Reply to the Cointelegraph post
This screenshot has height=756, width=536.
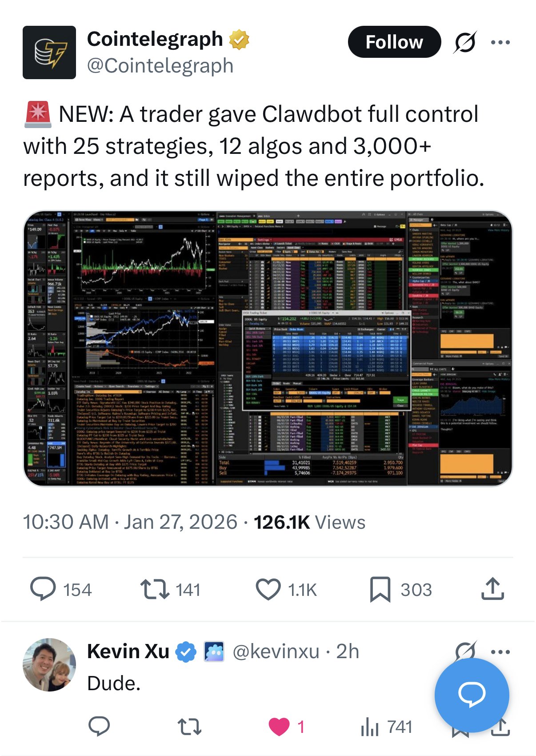tap(43, 589)
